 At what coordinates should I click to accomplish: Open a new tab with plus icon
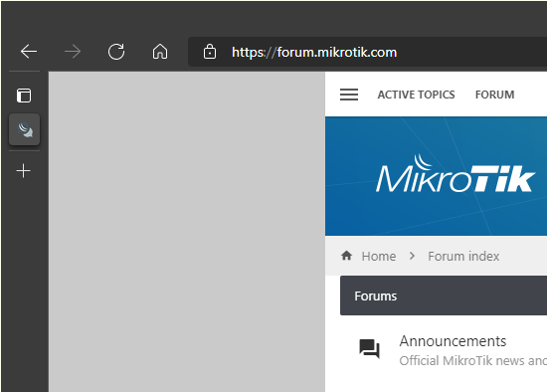coord(24,171)
